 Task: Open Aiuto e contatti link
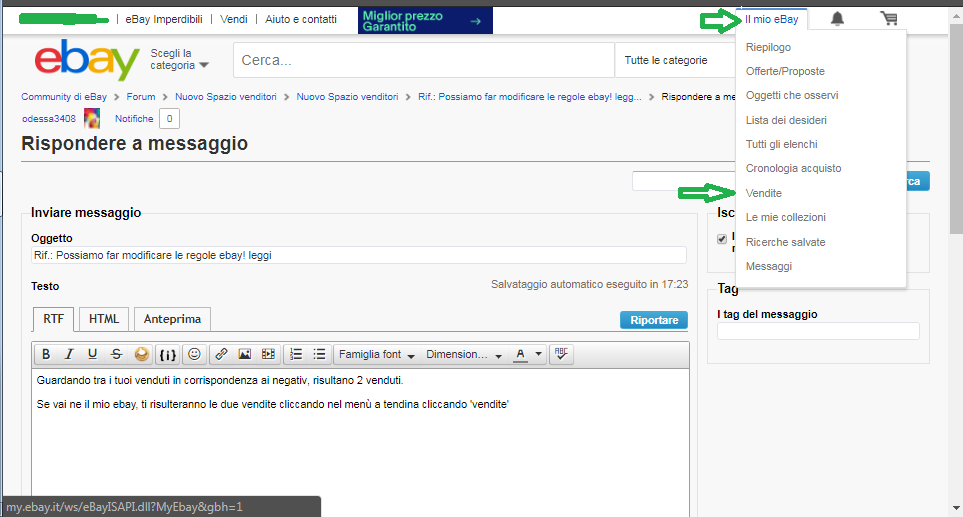301,19
